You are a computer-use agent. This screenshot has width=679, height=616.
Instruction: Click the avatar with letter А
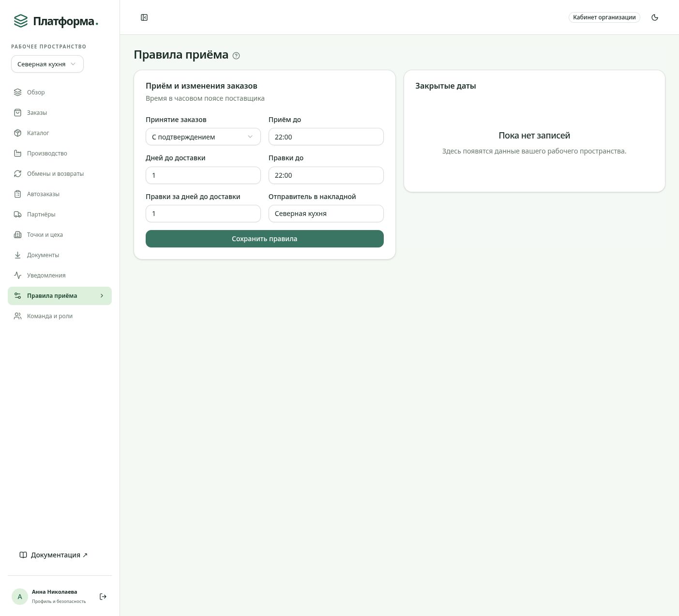tap(20, 597)
